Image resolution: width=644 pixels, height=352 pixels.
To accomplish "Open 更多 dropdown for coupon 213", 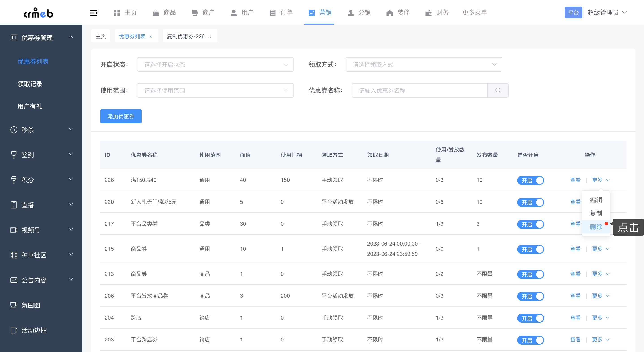I will (601, 274).
